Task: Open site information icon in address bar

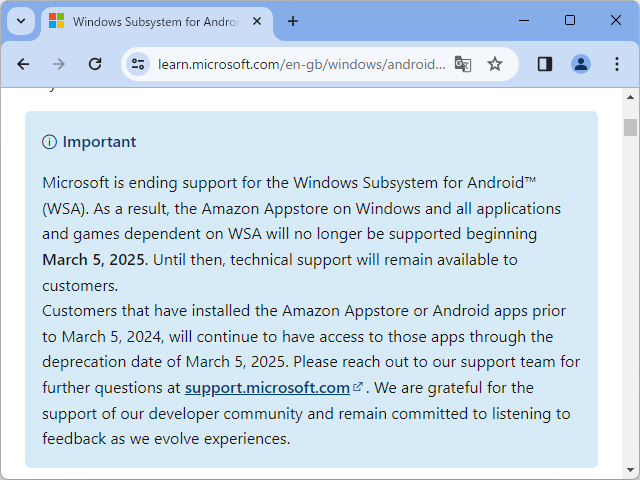Action: point(138,64)
